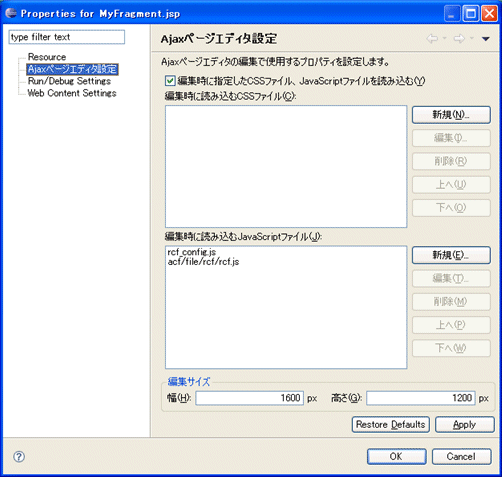Click the width 幅(H) input field
Screen dimensions: 502x477
pyautogui.click(x=249, y=398)
